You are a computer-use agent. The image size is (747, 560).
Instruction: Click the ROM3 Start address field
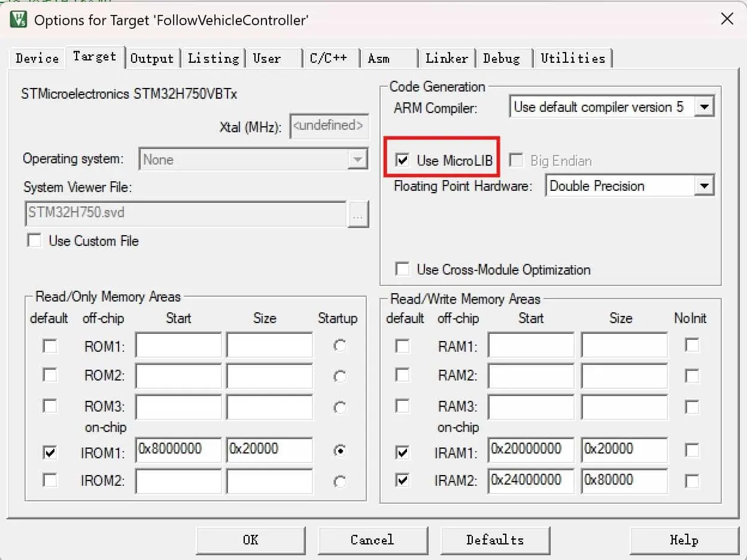point(178,407)
